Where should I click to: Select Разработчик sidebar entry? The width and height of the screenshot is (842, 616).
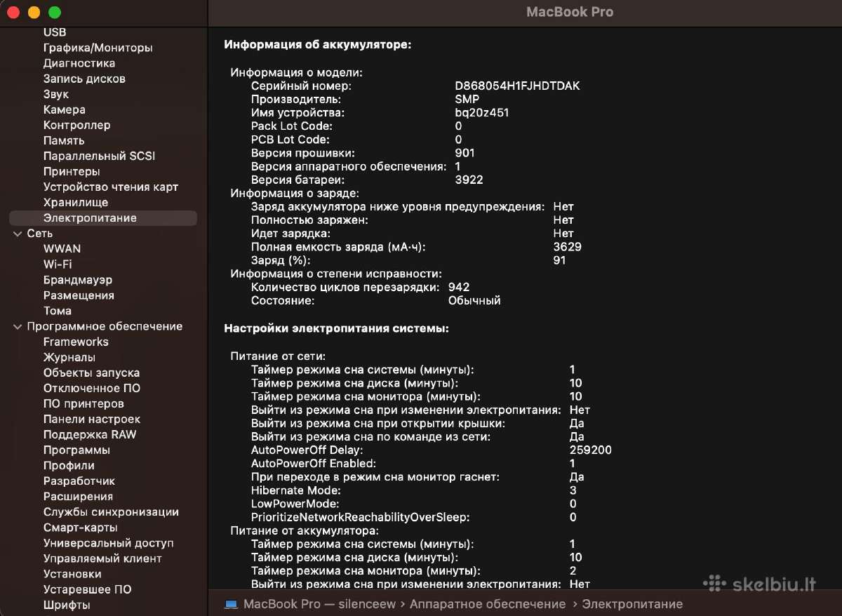(79, 481)
